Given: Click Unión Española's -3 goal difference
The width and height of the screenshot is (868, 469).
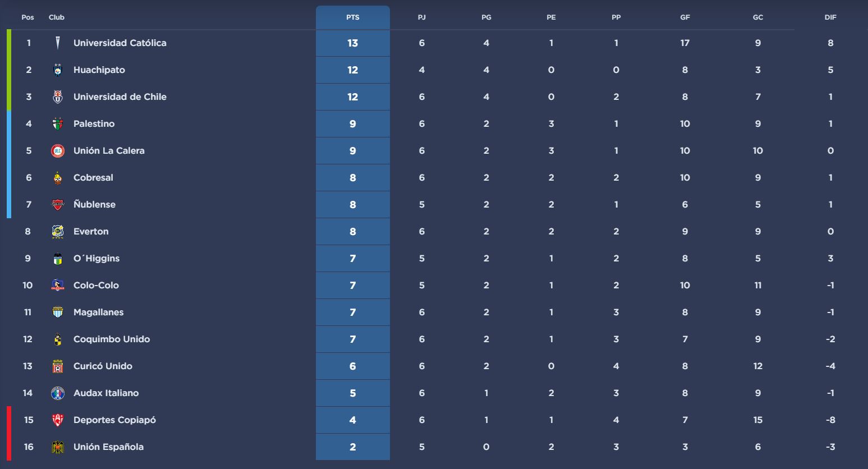Looking at the screenshot, I should (x=830, y=447).
